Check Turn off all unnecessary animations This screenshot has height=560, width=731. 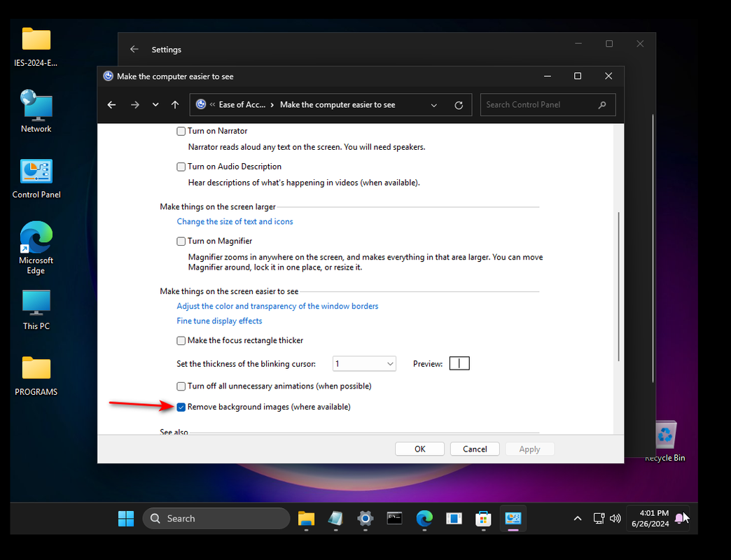pyautogui.click(x=181, y=386)
